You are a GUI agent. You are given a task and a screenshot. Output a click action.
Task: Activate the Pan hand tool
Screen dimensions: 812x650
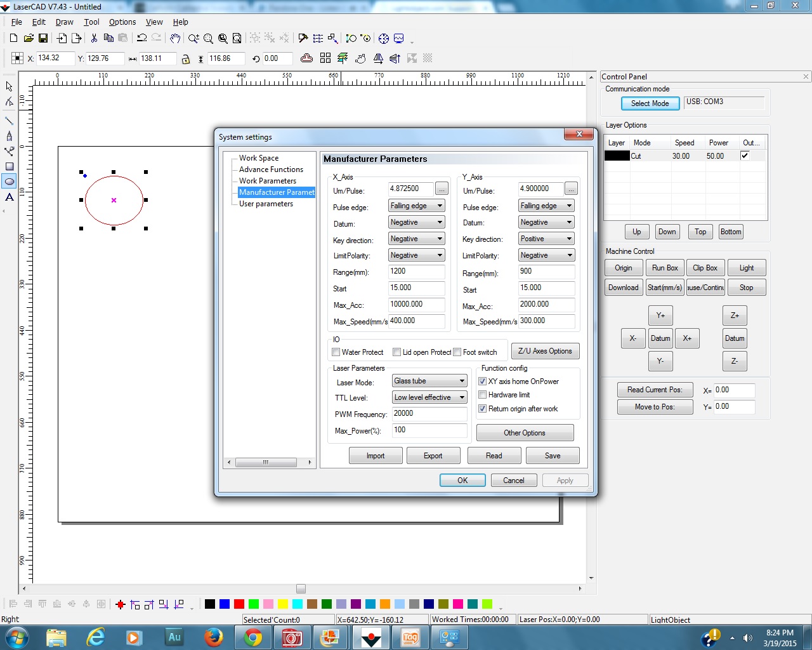pyautogui.click(x=175, y=38)
